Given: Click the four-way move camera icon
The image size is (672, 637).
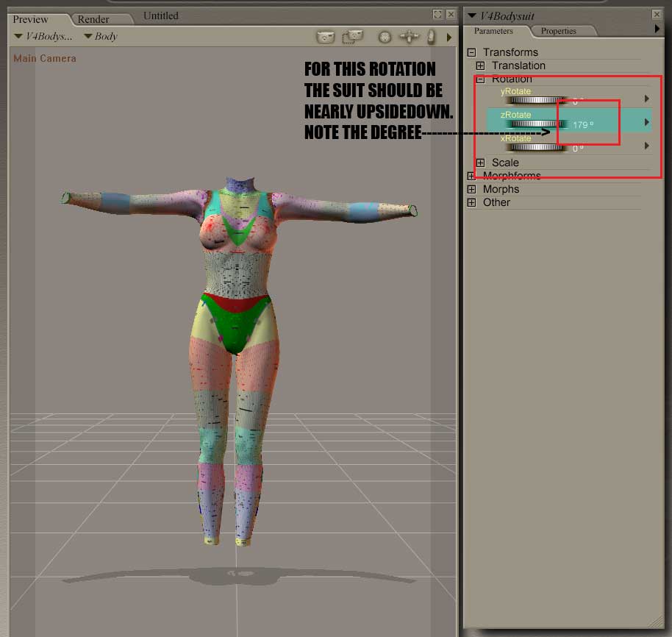Looking at the screenshot, I should [409, 36].
